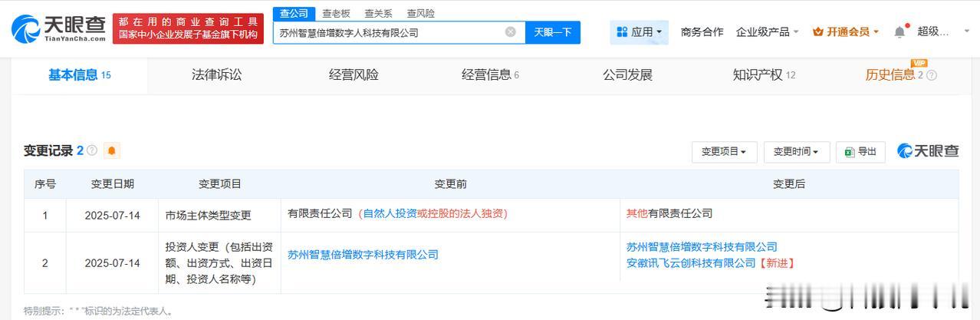The height and width of the screenshot is (320, 980).
Task: Click the 2025-07-14 date in row 2
Action: (x=113, y=263)
